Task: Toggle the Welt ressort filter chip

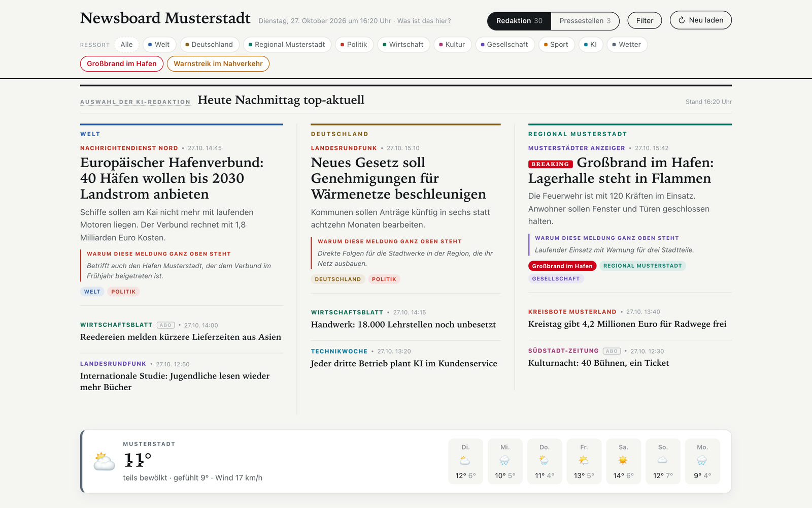Action: [159, 45]
